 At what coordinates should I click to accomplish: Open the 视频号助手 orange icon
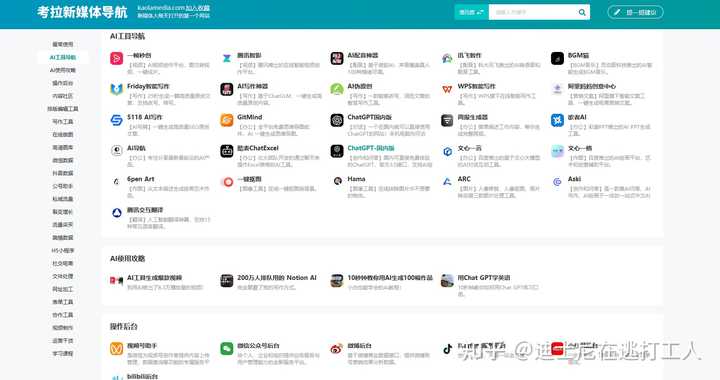click(x=117, y=349)
